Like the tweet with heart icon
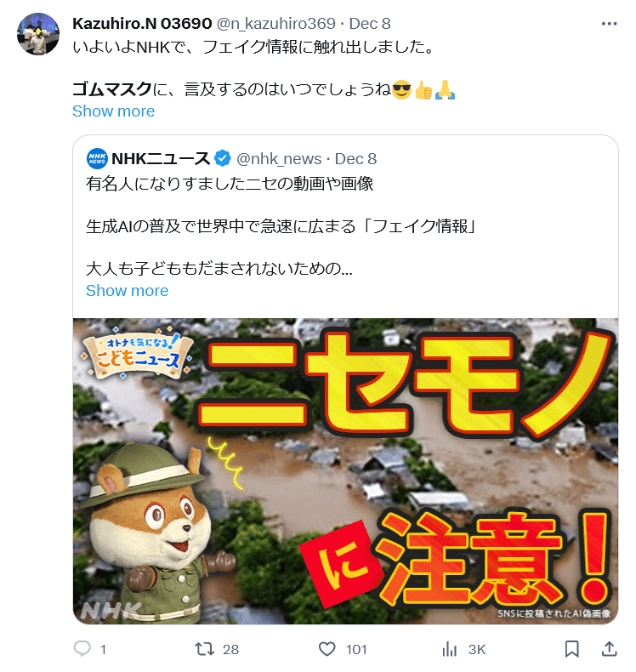The image size is (636, 672). tap(327, 648)
